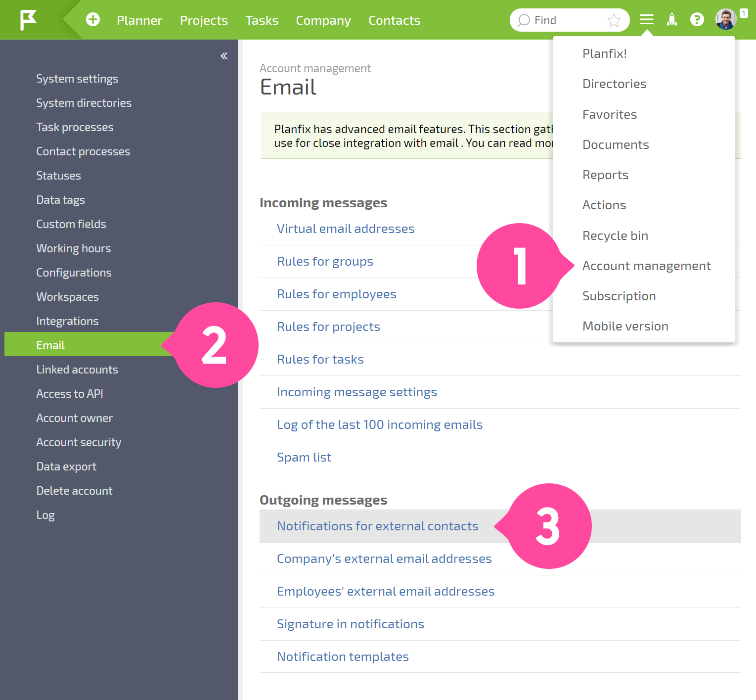
Task: Open the user avatar profile
Action: coord(726,19)
